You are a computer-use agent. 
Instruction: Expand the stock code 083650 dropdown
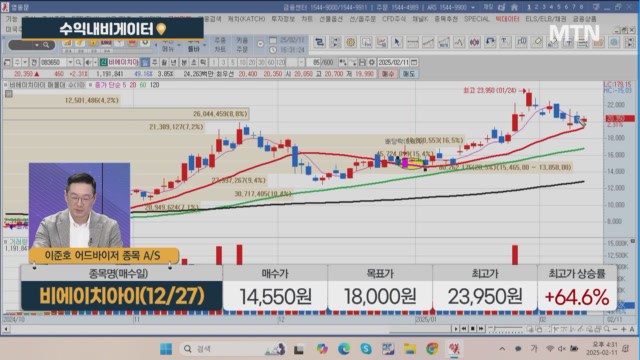click(70, 62)
